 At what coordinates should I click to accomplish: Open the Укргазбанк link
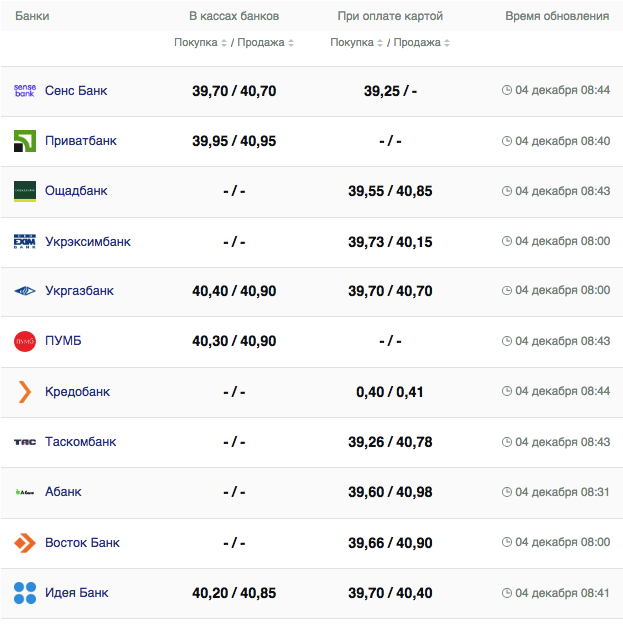(79, 292)
